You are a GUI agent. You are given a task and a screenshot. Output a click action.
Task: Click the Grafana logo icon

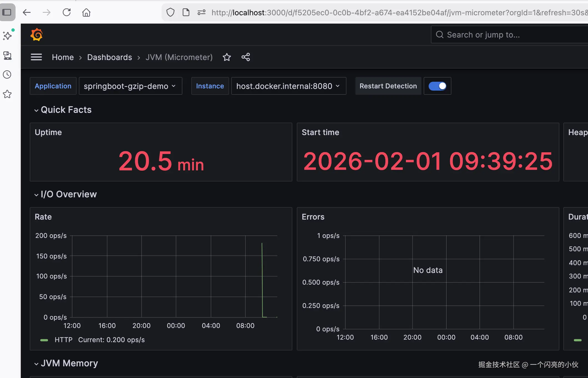click(x=36, y=35)
